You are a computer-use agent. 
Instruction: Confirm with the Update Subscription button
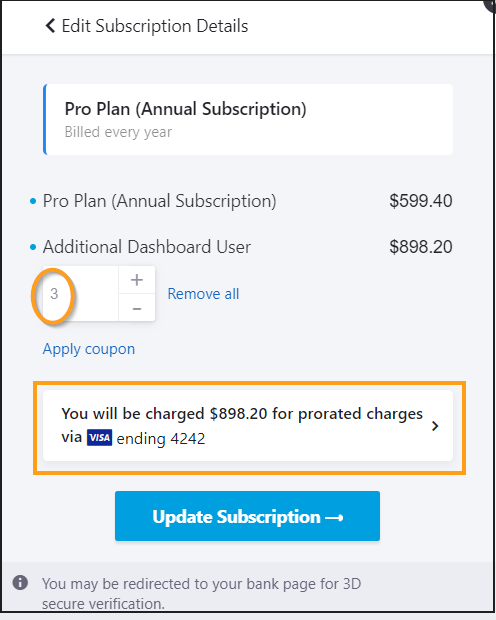coord(248,516)
